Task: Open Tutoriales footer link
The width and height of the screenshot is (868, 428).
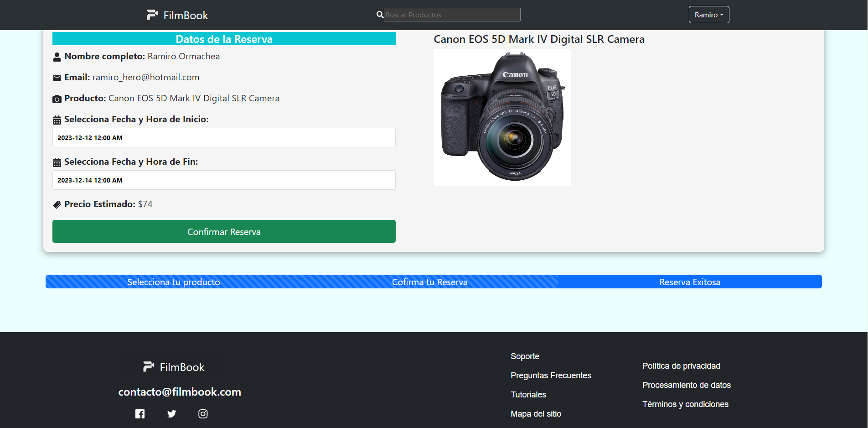Action: (x=528, y=395)
